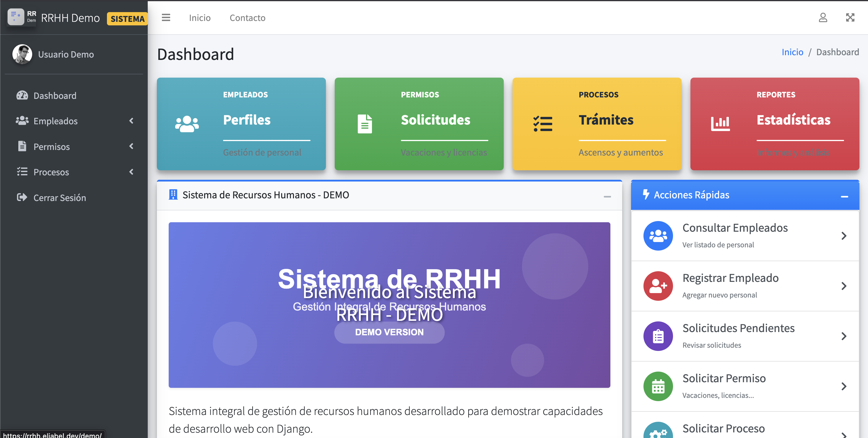Click the Cerrar Sesión logout icon
The image size is (868, 438).
[x=22, y=197]
